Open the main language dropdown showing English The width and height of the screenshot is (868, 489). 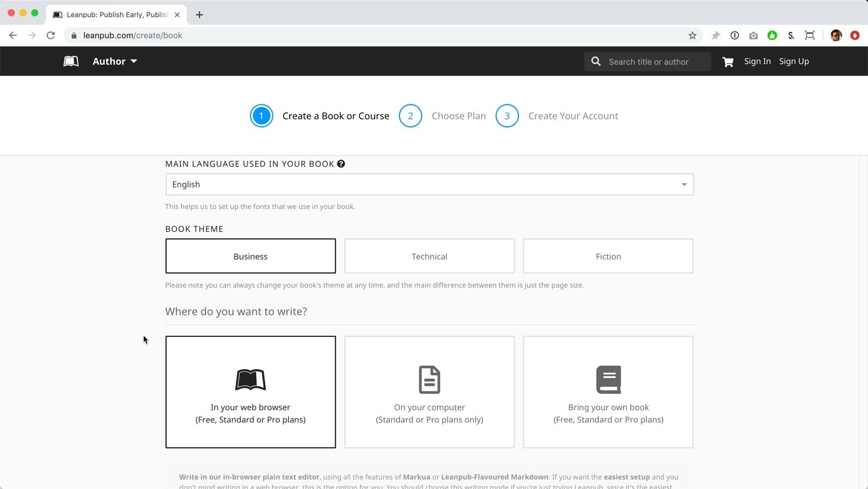pyautogui.click(x=429, y=184)
